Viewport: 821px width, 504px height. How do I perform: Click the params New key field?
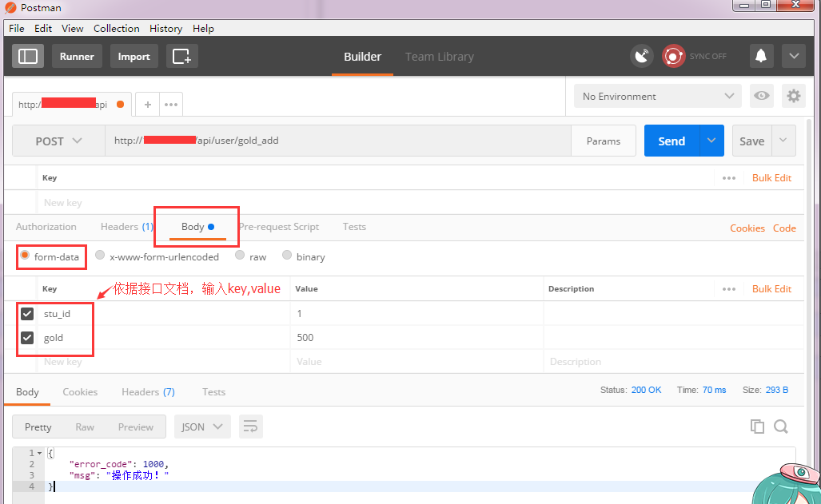375,203
